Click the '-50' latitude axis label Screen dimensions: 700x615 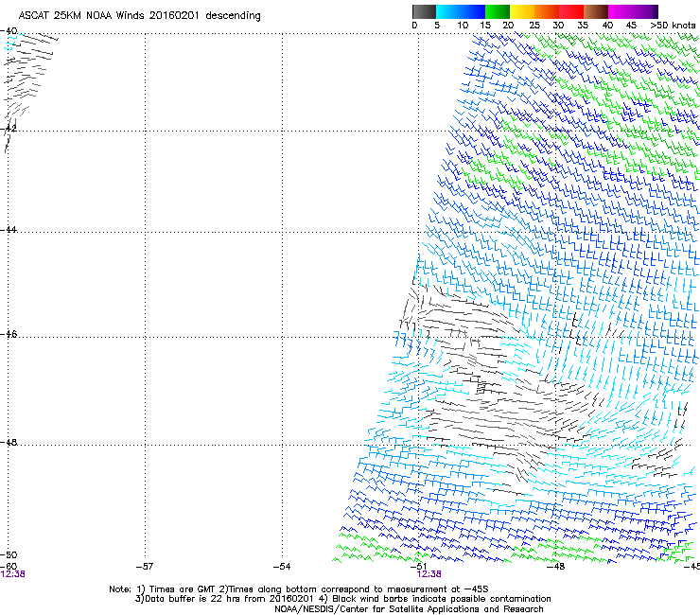point(9,554)
